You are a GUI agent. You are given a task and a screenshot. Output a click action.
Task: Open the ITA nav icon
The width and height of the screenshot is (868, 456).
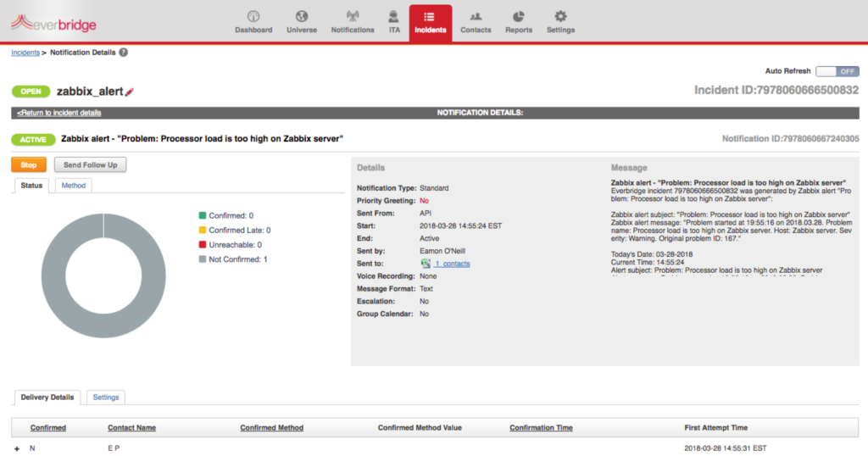click(x=393, y=17)
